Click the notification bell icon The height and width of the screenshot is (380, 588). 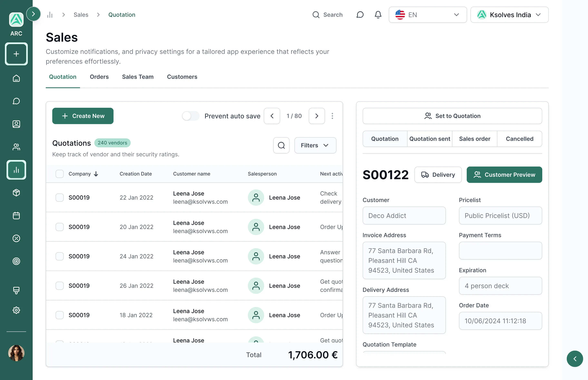click(378, 15)
